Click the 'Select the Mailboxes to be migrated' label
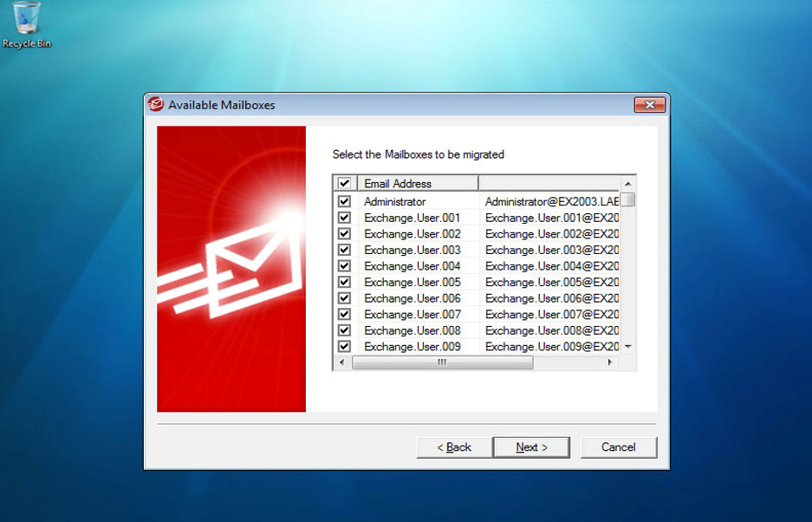 [x=418, y=154]
